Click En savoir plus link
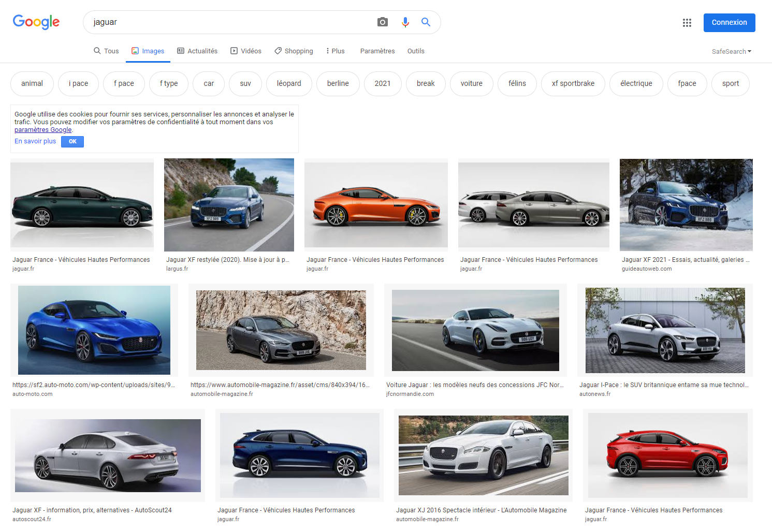The height and width of the screenshot is (532, 772). click(35, 141)
